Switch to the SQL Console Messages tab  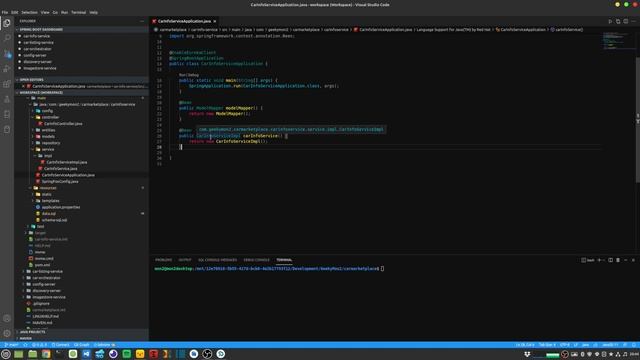(217, 260)
